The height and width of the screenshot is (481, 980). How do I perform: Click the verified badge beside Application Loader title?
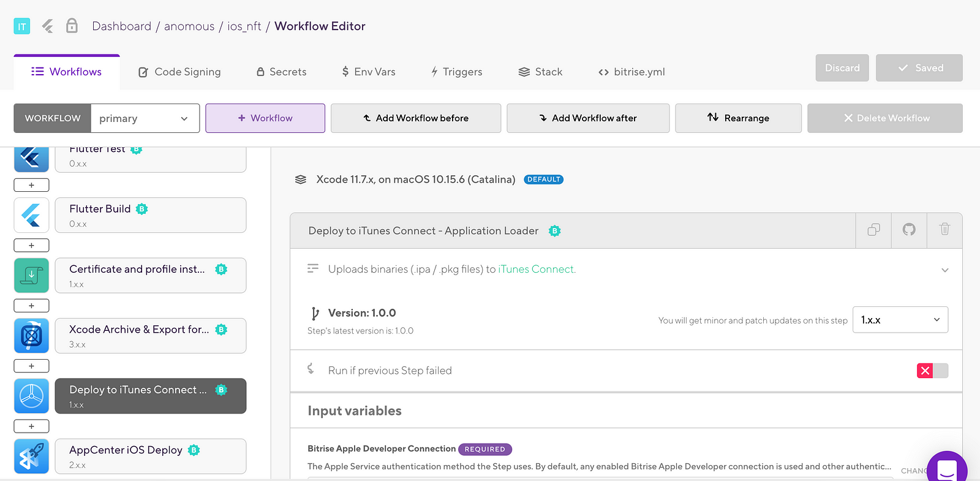[x=555, y=231]
